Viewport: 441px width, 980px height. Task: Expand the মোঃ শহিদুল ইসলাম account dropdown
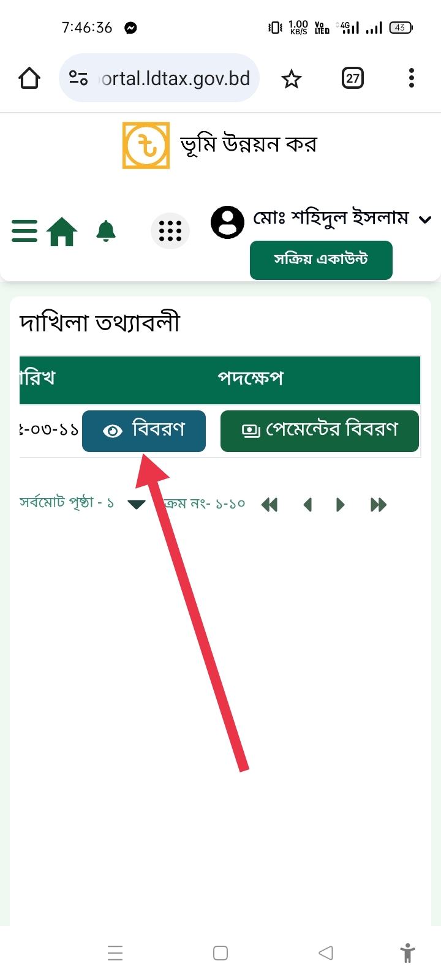tap(426, 219)
